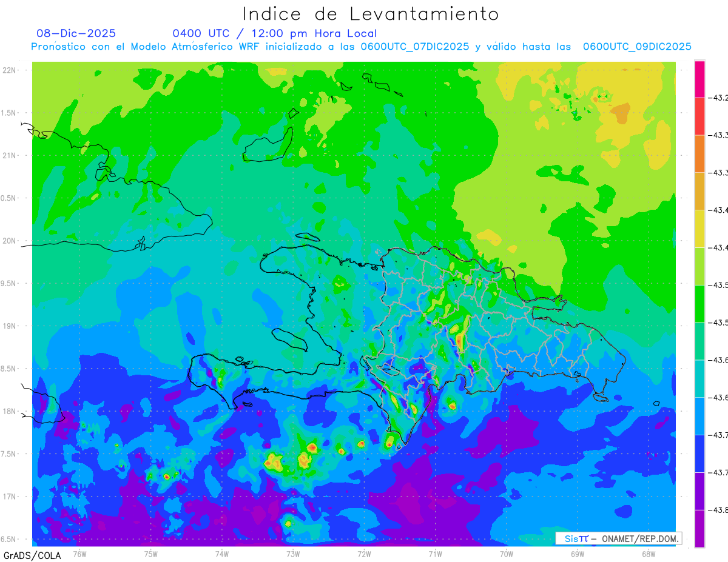Click the 69W longitude axis label
The image size is (728, 562).
coord(577,554)
